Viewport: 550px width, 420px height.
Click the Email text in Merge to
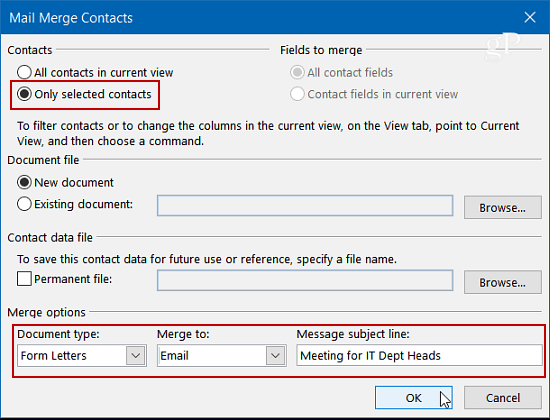pos(174,356)
